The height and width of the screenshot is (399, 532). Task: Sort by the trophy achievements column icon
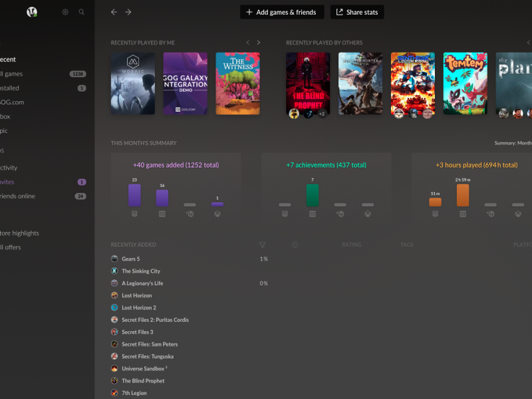point(262,245)
